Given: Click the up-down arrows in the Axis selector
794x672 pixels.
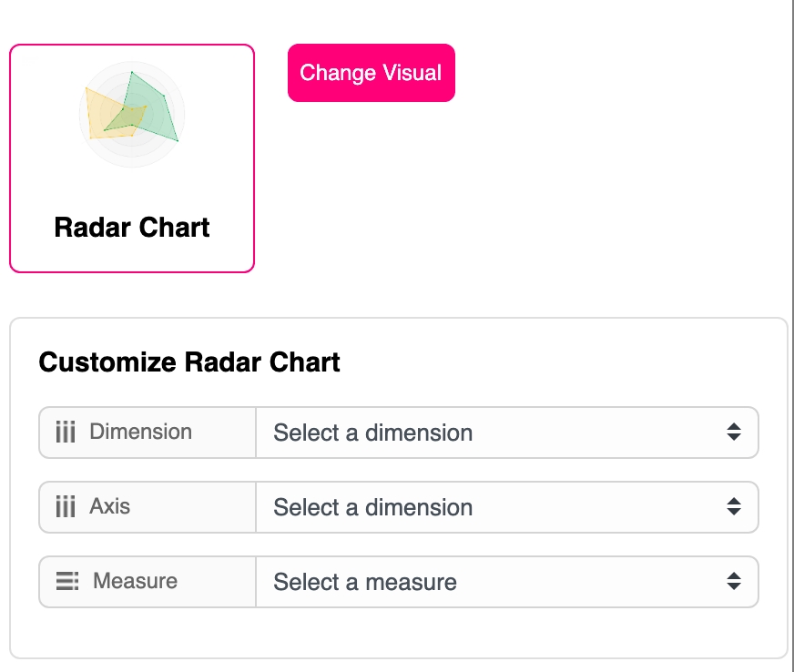Looking at the screenshot, I should click(734, 507).
